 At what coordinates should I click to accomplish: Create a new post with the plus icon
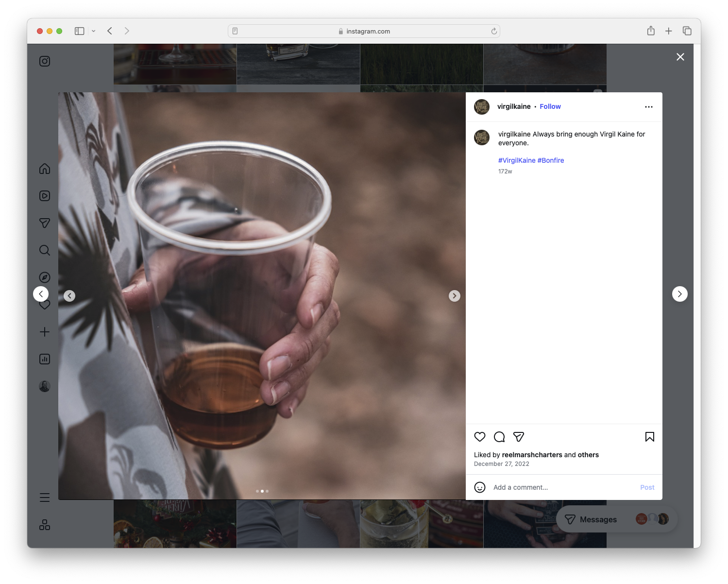tap(44, 332)
